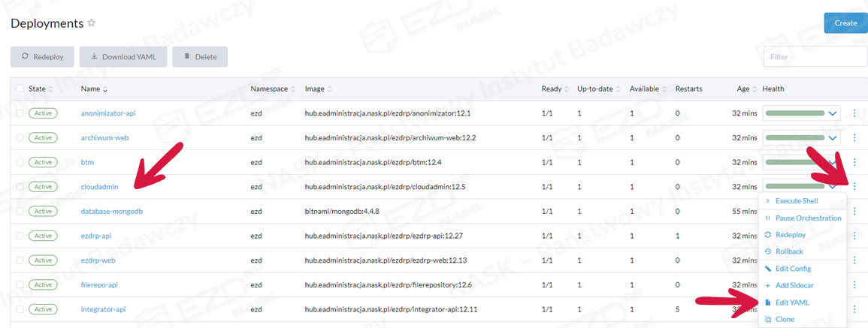Open the ezdrp-api deployment link
Viewport: 868px width, 328px height.
96,236
